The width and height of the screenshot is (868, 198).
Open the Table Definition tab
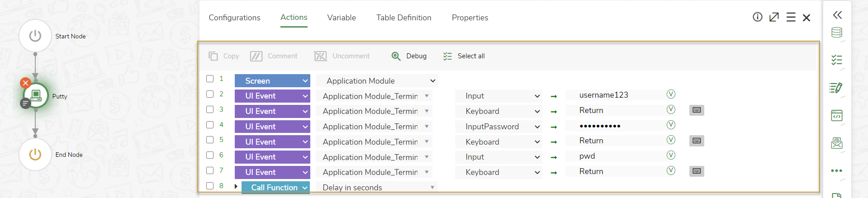click(403, 18)
